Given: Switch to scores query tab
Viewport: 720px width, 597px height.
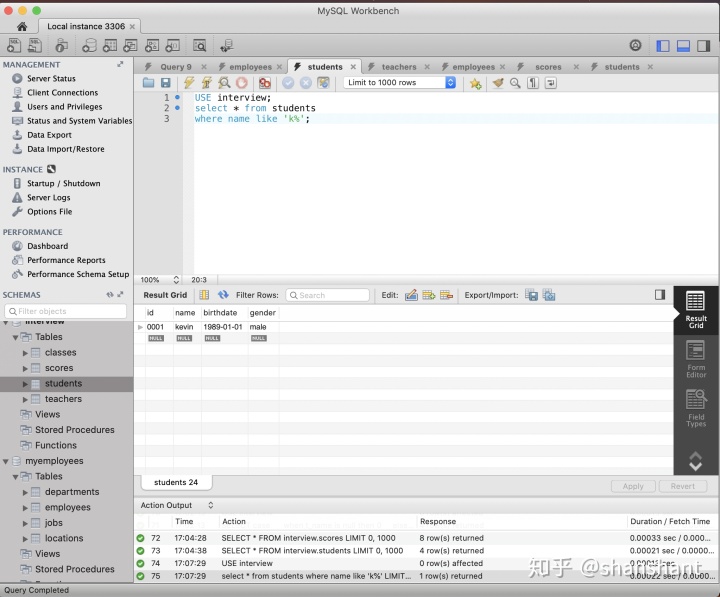Looking at the screenshot, I should [x=548, y=67].
